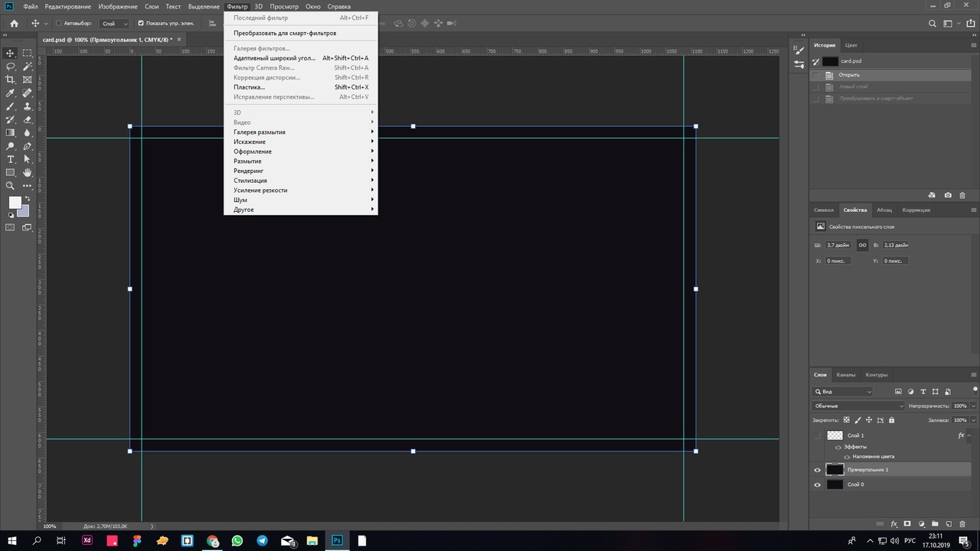Screen dimensions: 980x551
Task: Reset default foreground and background colors
Action: (x=11, y=216)
